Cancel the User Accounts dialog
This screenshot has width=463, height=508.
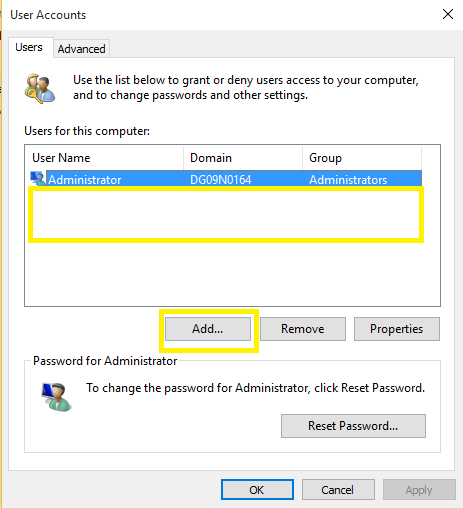pos(338,490)
